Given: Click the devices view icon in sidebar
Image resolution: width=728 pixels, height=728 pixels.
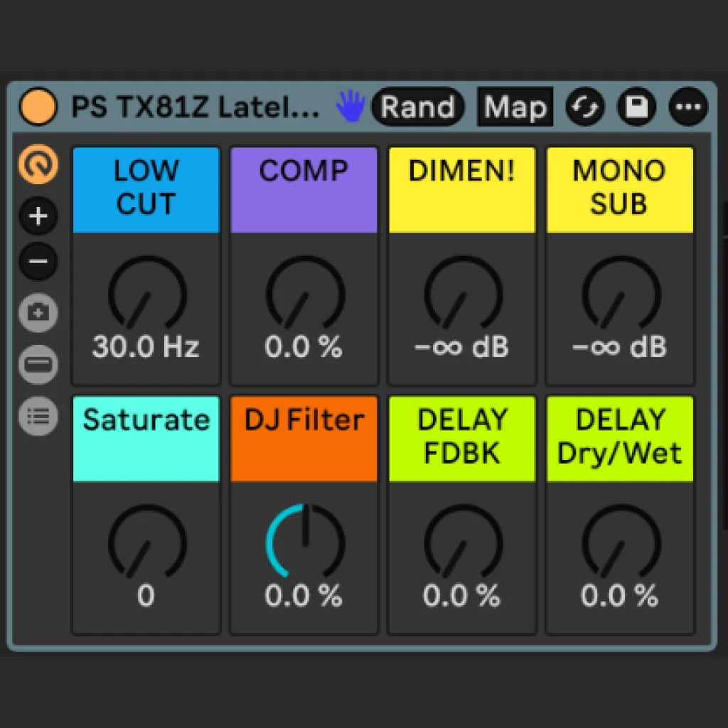Looking at the screenshot, I should pos(38,365).
